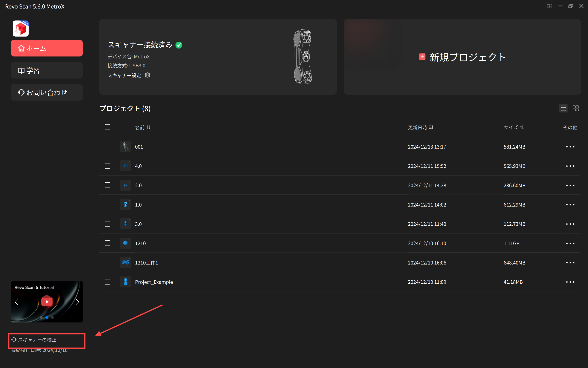588x368 pixels.
Task: Check the box for project 4.0
Action: tap(107, 166)
